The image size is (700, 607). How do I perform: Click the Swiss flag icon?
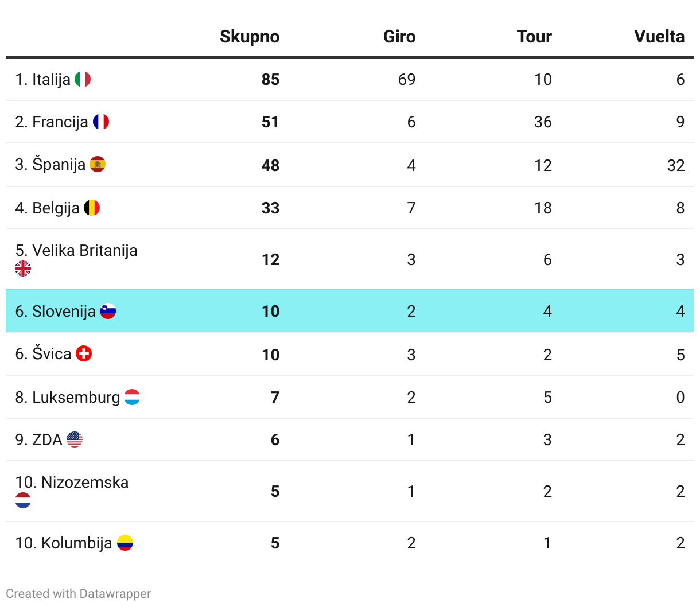[84, 353]
